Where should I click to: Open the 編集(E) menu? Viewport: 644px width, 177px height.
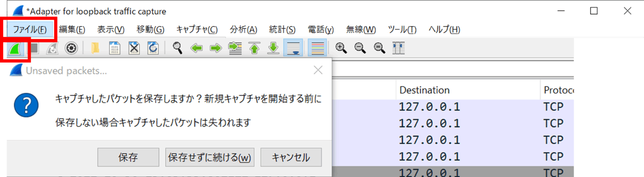72,30
